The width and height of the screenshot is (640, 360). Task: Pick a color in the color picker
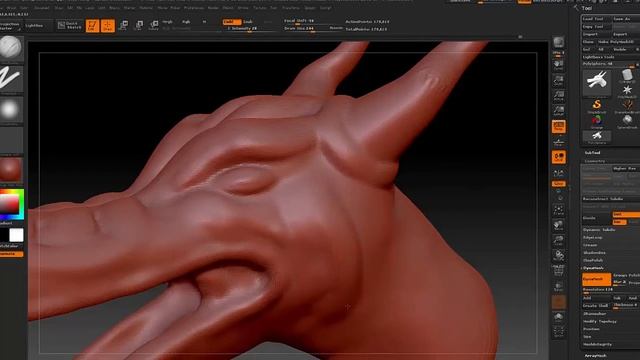pyautogui.click(x=11, y=204)
